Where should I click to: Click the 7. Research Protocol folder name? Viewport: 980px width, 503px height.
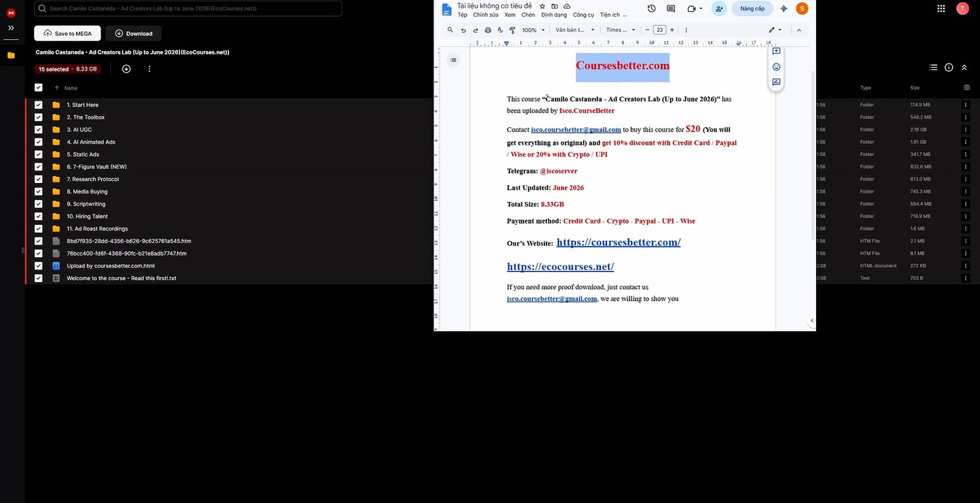point(93,179)
